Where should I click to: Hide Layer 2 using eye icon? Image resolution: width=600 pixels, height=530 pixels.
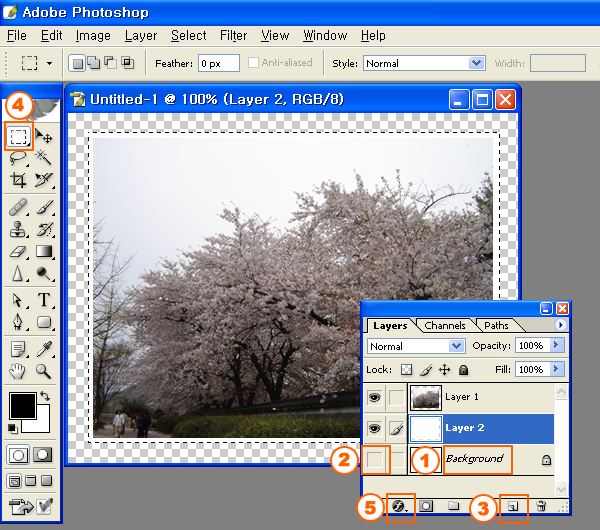[374, 428]
